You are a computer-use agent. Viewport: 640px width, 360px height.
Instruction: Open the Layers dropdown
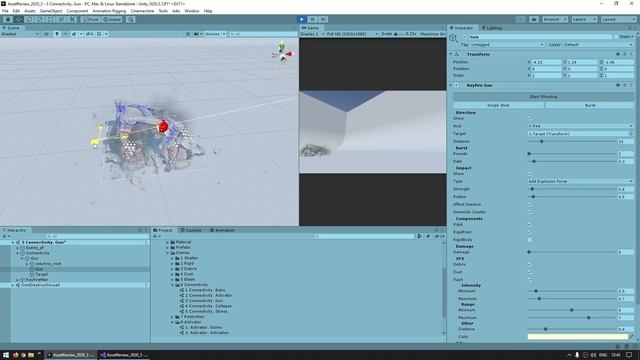coord(584,19)
